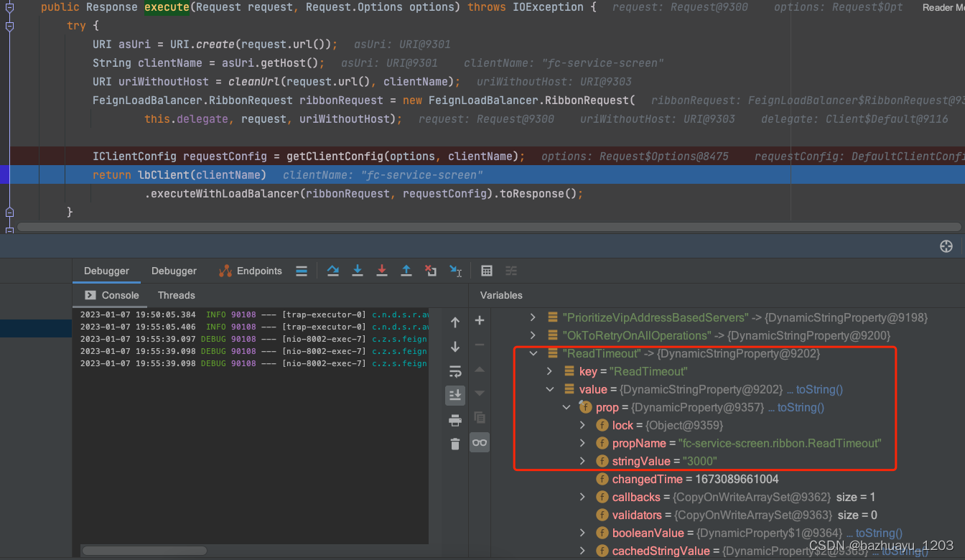Click the executeWithLoadBalancer code line
This screenshot has height=560, width=965.
(x=363, y=194)
